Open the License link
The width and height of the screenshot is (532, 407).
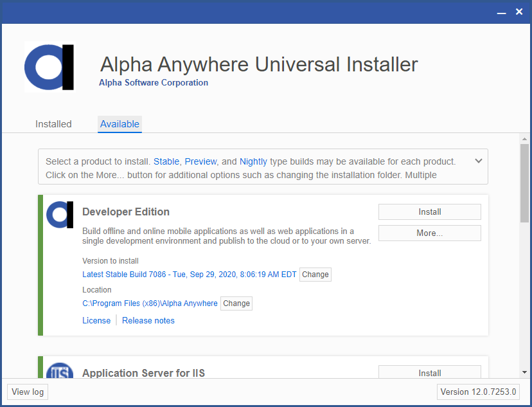point(96,320)
